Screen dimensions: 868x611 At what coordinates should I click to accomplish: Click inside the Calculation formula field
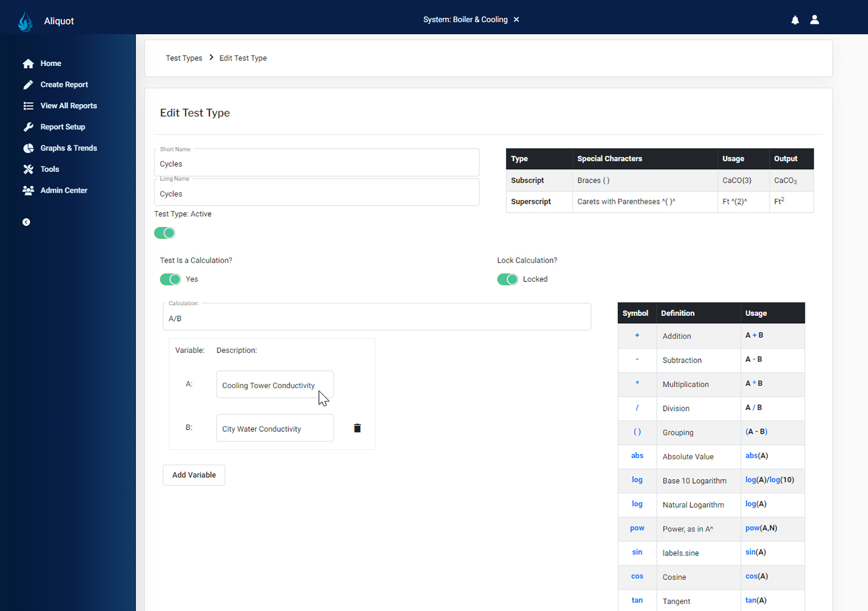tap(377, 318)
